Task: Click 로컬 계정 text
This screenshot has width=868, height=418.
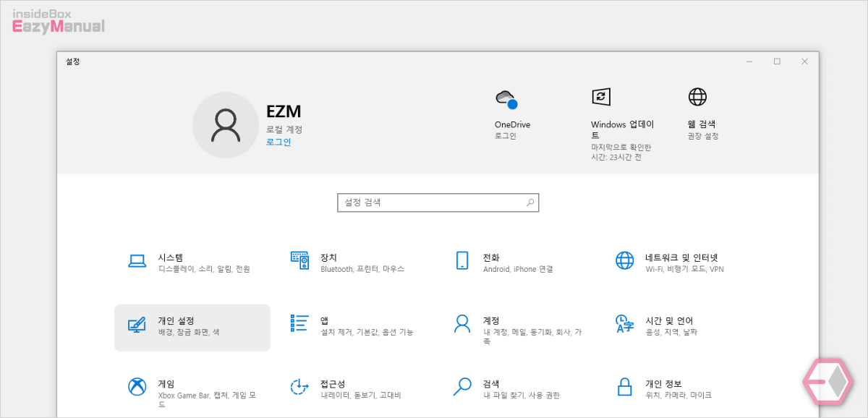Action: point(284,129)
